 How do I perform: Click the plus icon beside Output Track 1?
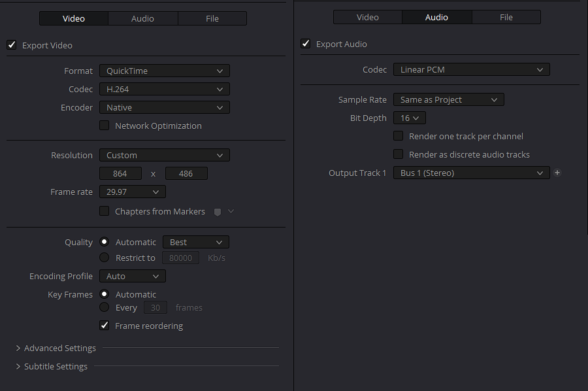[557, 173]
